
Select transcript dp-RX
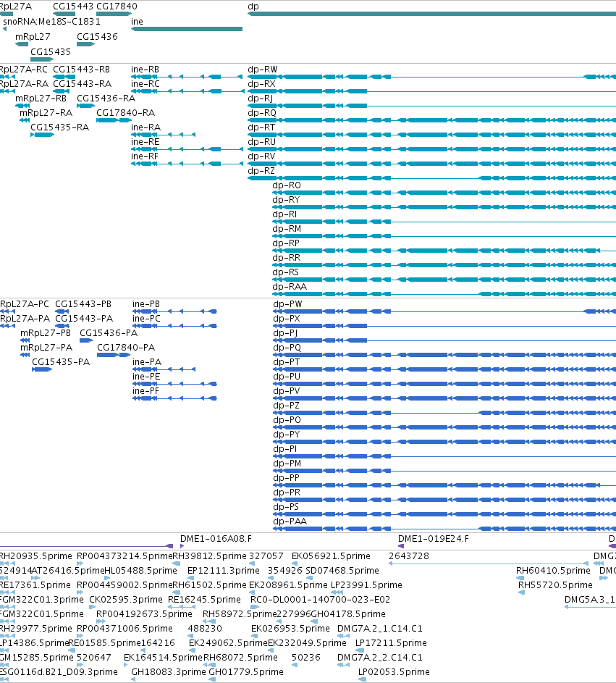(431, 91)
